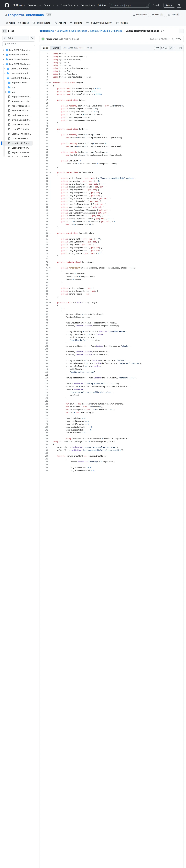Viewport: 186px width, 868px height.
Task: Collapse the Options class at line 17
Action: [50, 100]
